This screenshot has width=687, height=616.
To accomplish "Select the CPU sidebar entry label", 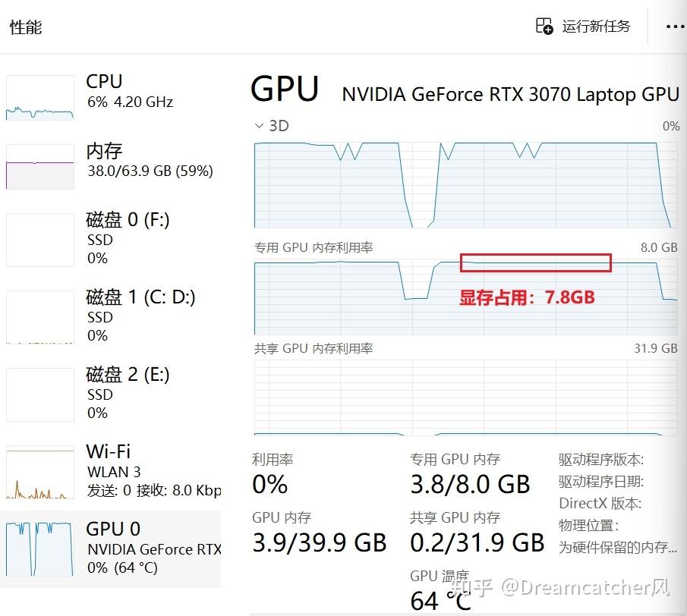I will [x=104, y=82].
